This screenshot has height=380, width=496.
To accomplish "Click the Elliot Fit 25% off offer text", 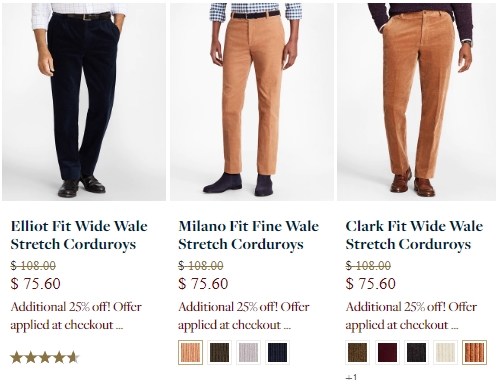I will 76,315.
